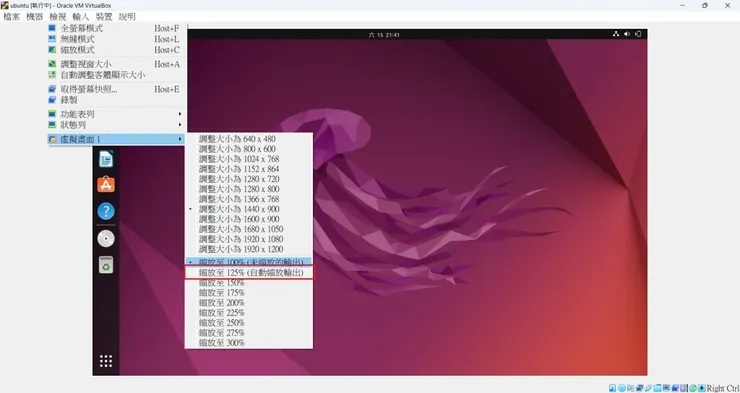Choose 調整視窗大小 (Host+A)

pyautogui.click(x=117, y=64)
